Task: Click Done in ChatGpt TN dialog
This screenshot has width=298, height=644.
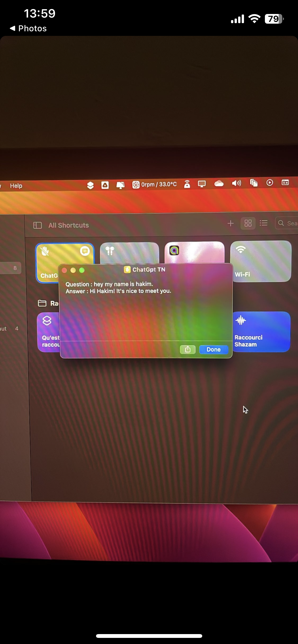Action: click(x=213, y=349)
